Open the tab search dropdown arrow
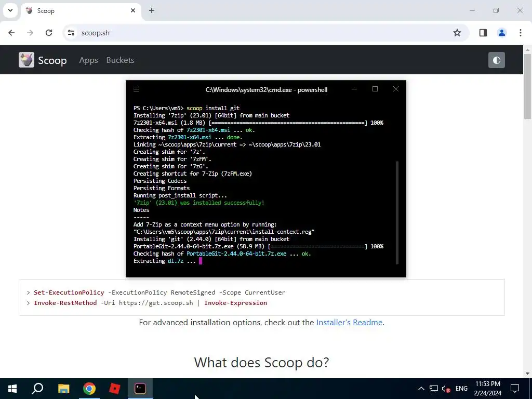The image size is (532, 399). click(10, 10)
